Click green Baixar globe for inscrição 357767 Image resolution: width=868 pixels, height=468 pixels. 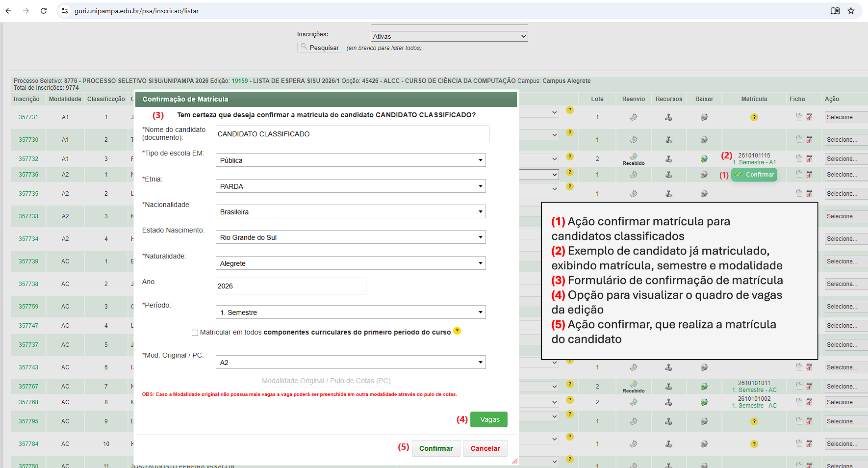click(x=704, y=387)
